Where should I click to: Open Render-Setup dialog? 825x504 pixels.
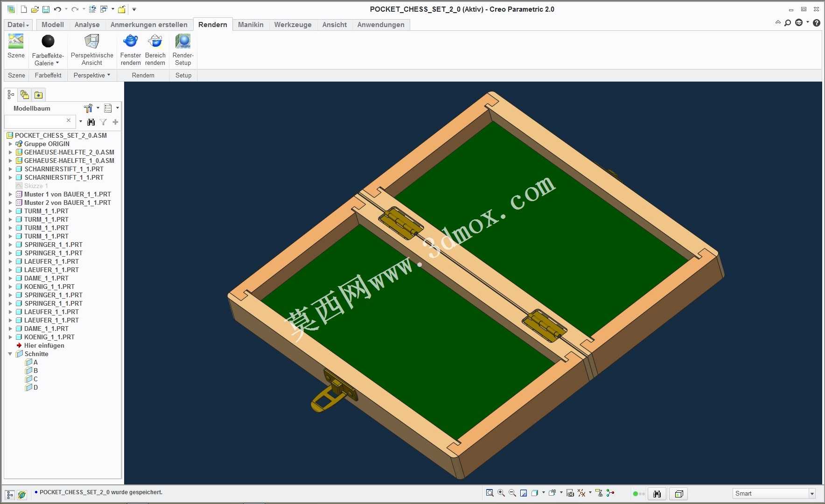tap(183, 50)
